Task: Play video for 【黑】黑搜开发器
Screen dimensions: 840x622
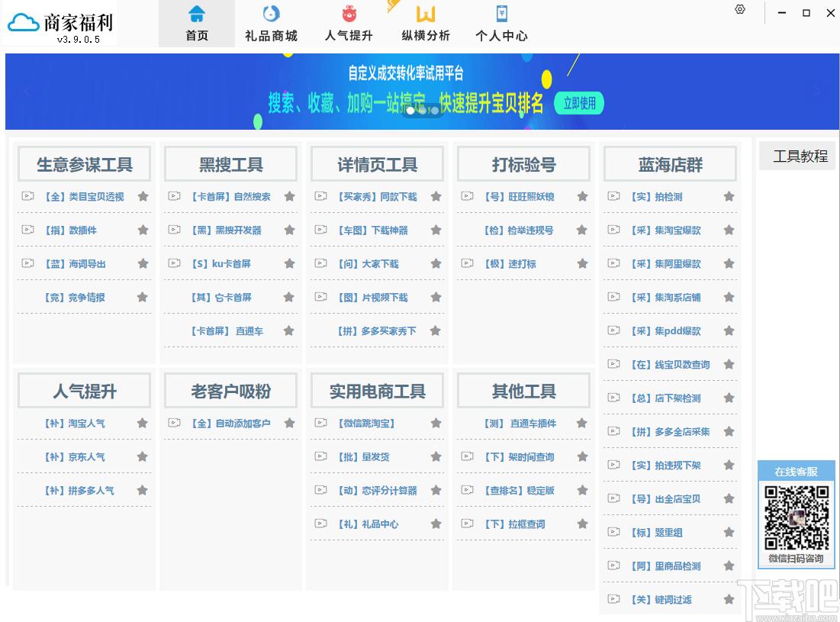Action: (174, 230)
